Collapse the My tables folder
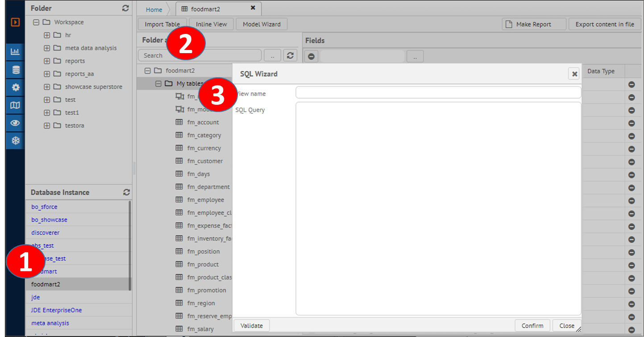644x337 pixels. (x=158, y=83)
